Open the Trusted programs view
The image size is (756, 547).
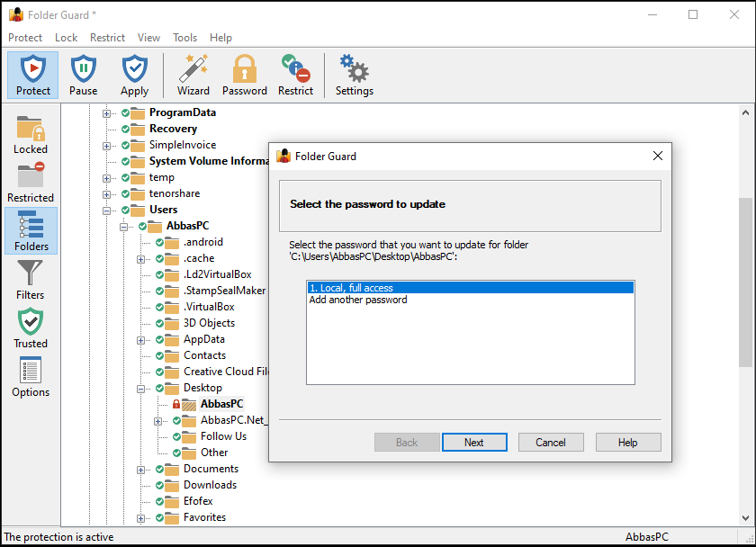tap(31, 328)
